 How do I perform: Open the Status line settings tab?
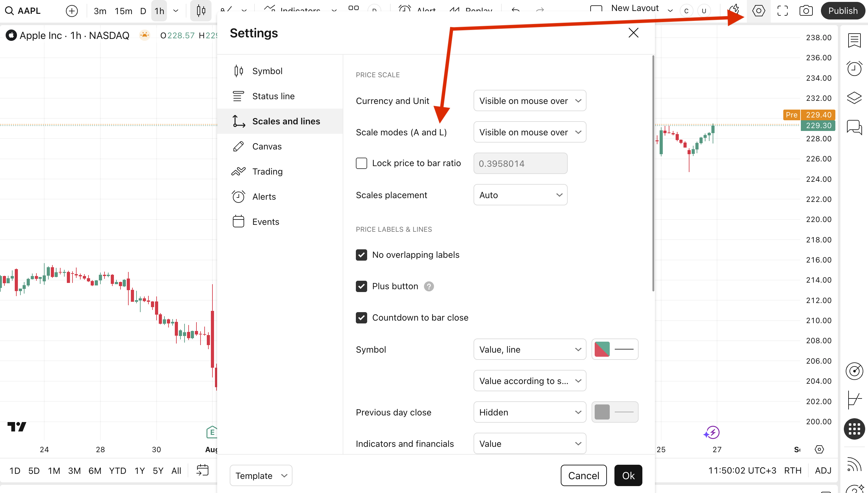273,96
